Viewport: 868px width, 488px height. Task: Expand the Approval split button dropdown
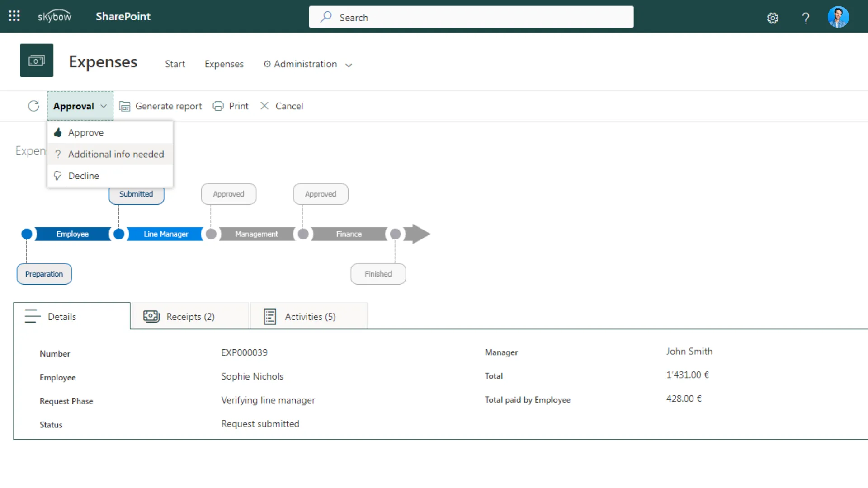pos(104,106)
